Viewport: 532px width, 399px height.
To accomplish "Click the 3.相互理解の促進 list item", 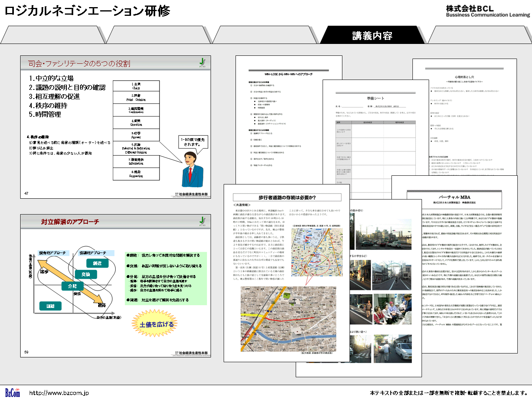I will pyautogui.click(x=54, y=96).
